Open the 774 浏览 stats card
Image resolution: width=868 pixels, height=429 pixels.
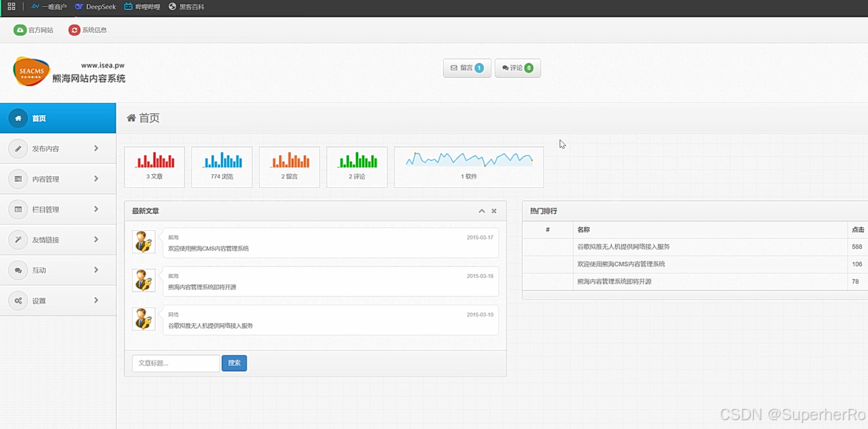(x=222, y=167)
